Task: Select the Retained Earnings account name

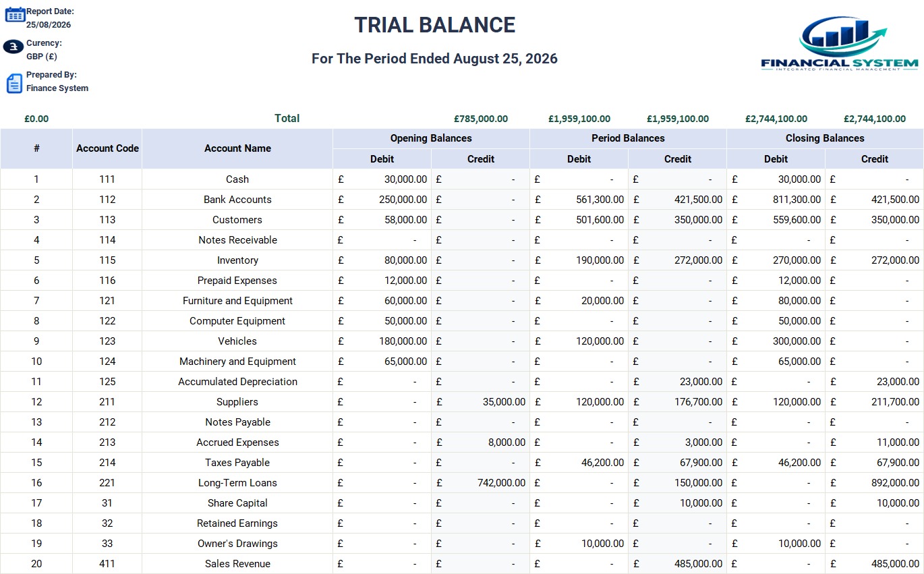Action: click(x=237, y=523)
